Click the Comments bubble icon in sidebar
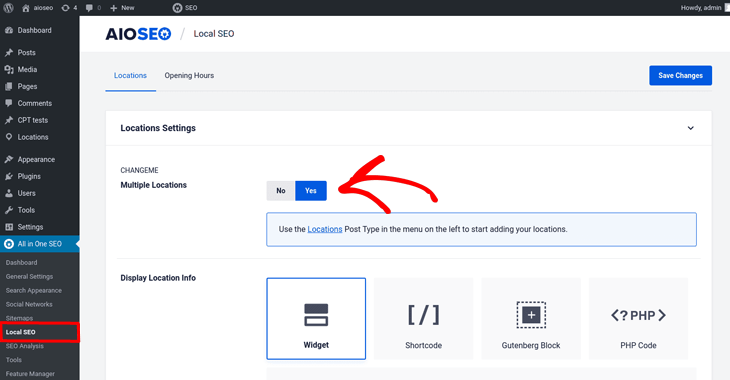The height and width of the screenshot is (380, 730). [9, 103]
